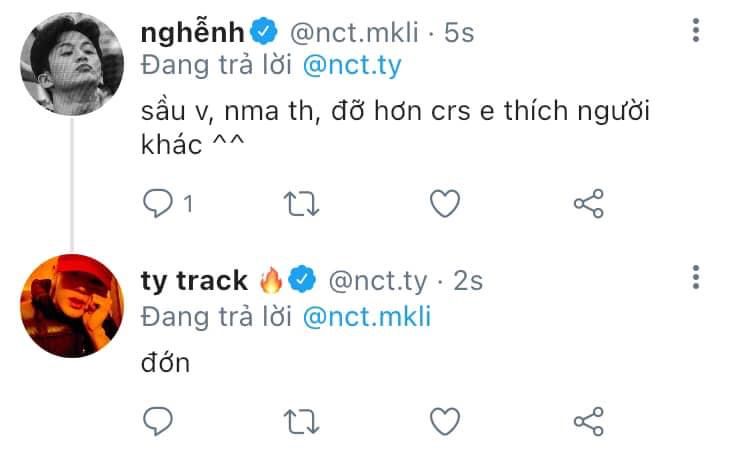Screen dimensions: 750x449
Task: Click the ty track display name
Action: coord(197,282)
